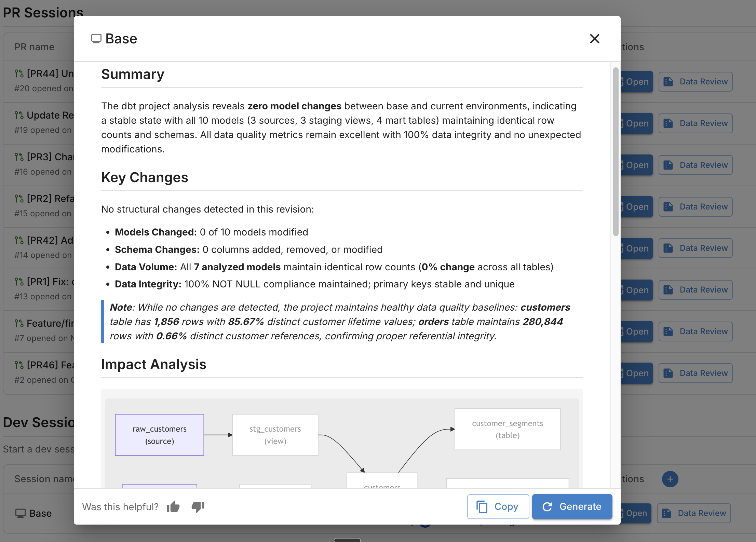Viewport: 756px width, 542px height.
Task: Click the raw_customers source node
Action: coord(160,435)
